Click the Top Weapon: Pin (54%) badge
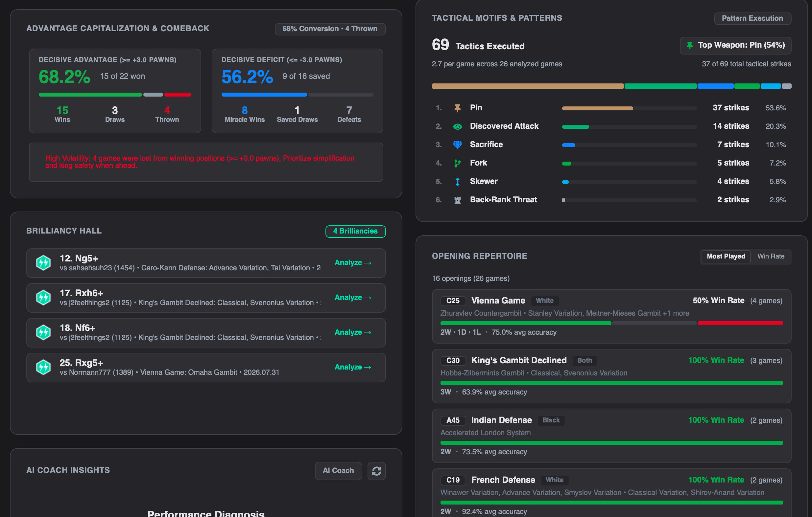Viewport: 812px width, 517px height. tap(735, 46)
